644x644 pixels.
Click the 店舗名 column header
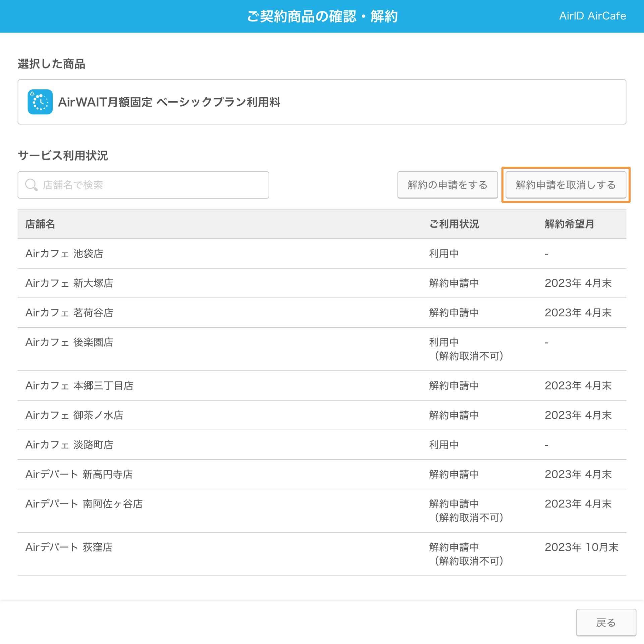[40, 224]
